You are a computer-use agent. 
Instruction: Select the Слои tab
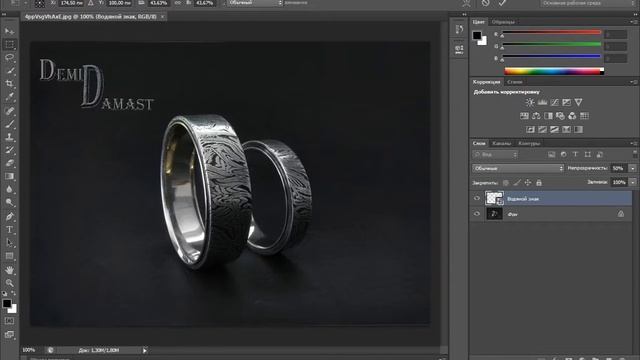click(x=479, y=143)
